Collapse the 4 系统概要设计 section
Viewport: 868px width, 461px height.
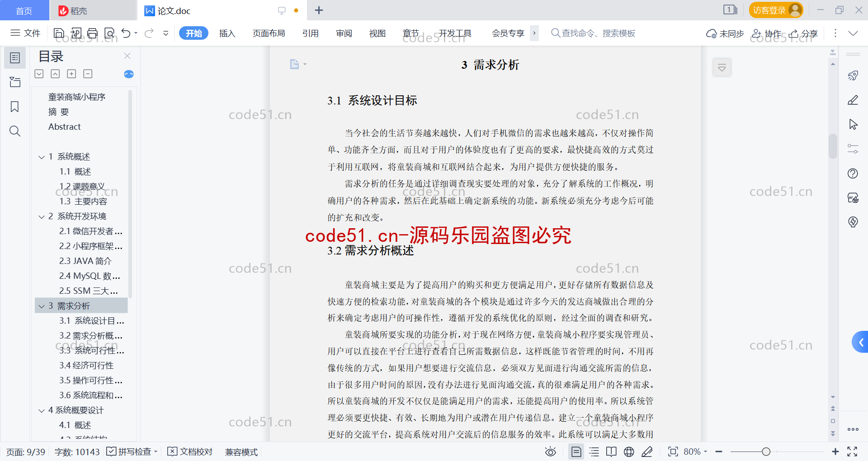click(42, 410)
